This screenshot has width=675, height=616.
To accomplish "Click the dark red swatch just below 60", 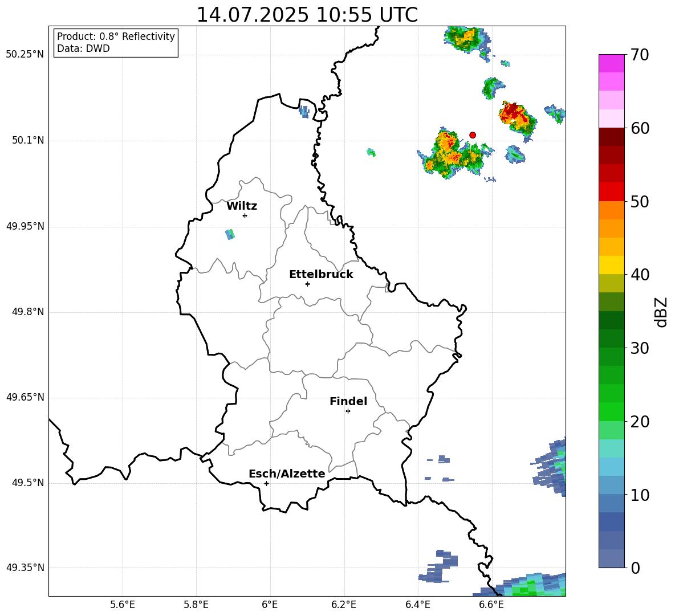I will [x=611, y=137].
